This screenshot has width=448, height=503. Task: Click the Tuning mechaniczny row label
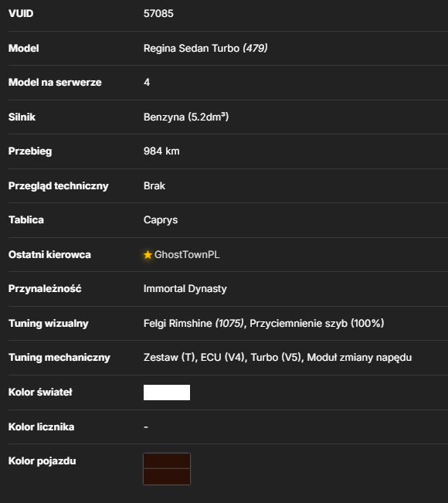59,358
